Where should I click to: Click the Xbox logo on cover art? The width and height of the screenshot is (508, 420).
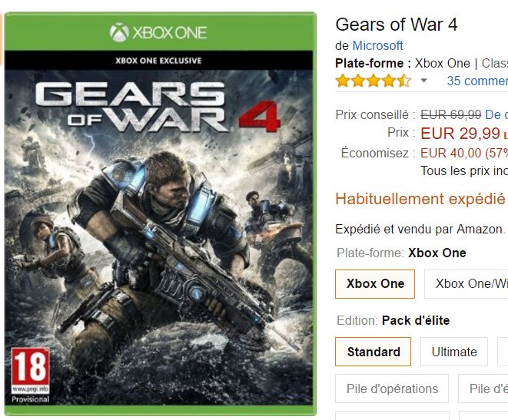click(119, 32)
